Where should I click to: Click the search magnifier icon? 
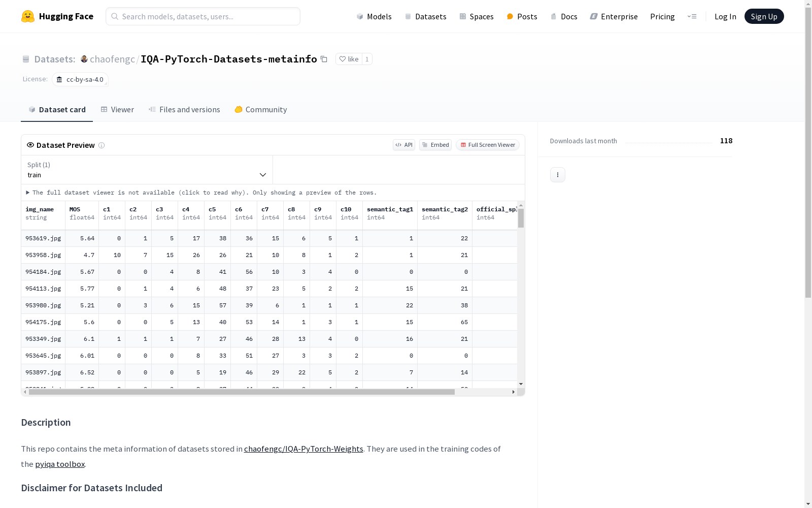click(x=115, y=16)
